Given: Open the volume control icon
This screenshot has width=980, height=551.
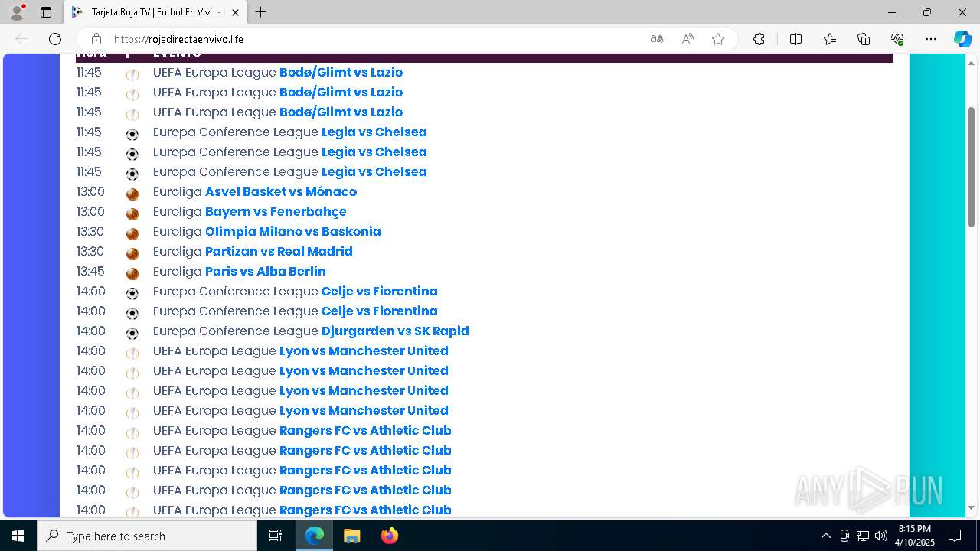Looking at the screenshot, I should tap(881, 536).
